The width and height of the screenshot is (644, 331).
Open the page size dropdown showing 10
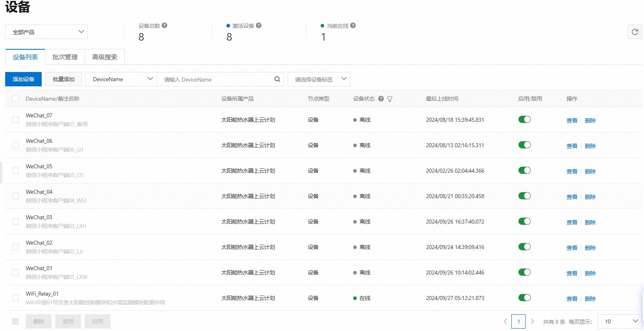tap(619, 321)
